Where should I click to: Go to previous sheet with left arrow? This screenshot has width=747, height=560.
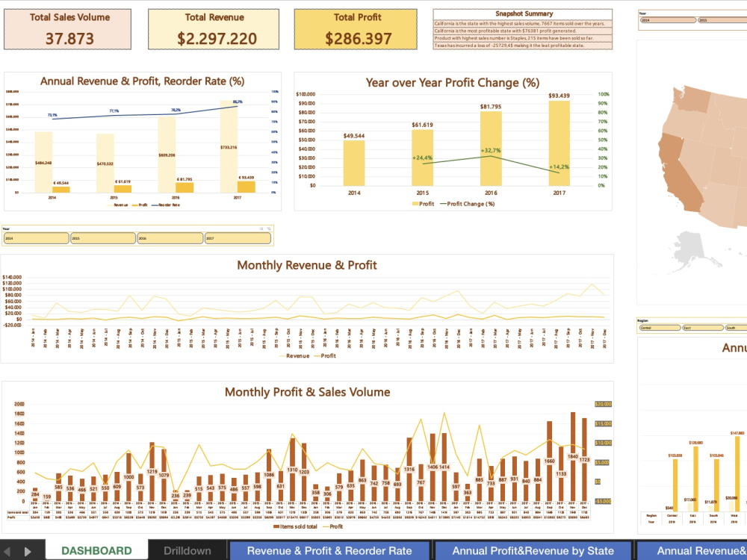(7, 551)
